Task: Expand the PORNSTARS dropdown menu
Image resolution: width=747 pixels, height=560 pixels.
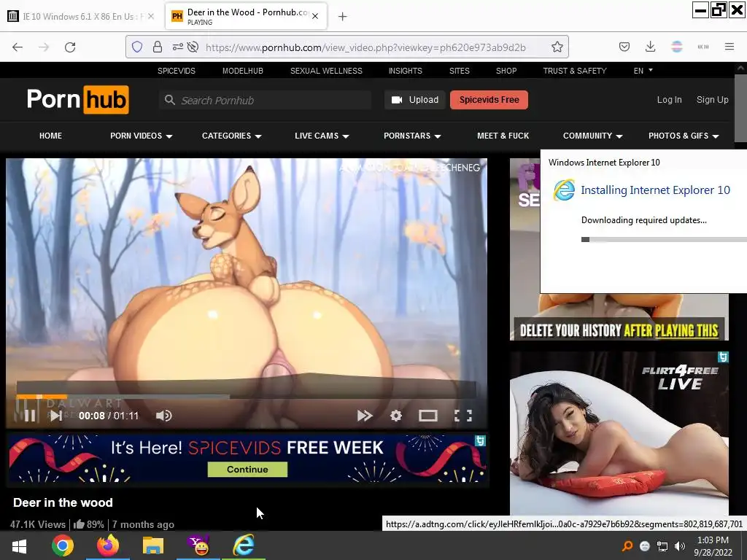Action: point(412,136)
